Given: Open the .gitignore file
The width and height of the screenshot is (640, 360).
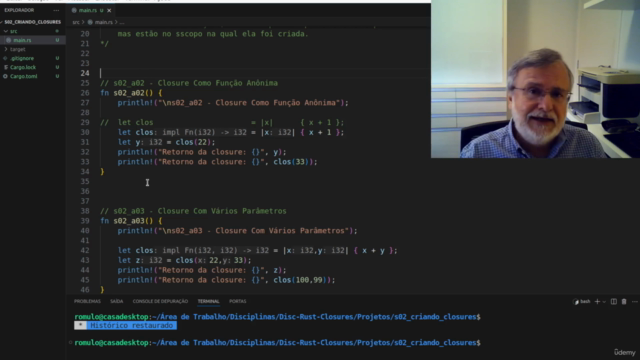Looking at the screenshot, I should tap(22, 58).
